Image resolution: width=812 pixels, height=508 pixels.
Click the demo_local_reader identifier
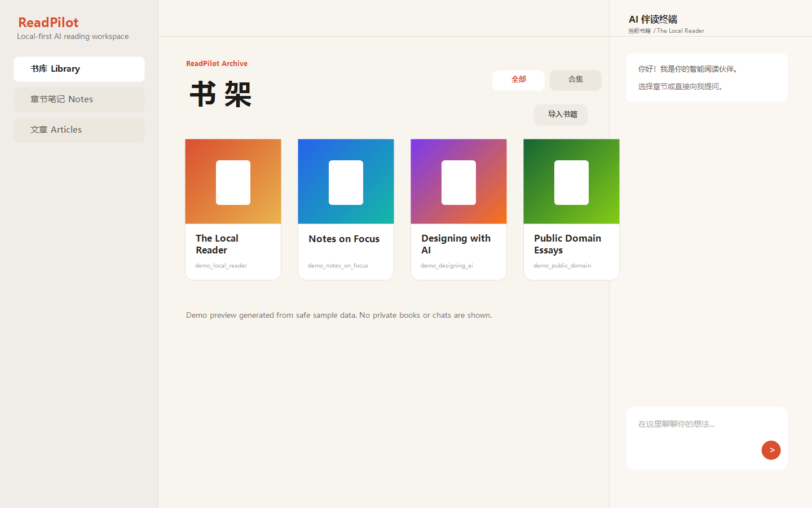[x=221, y=265]
